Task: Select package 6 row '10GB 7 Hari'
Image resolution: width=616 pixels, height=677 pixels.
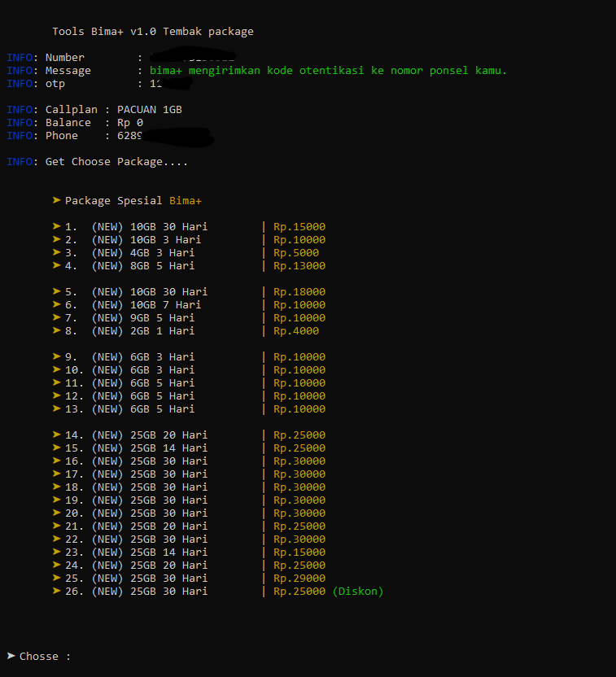Action: coord(189,305)
